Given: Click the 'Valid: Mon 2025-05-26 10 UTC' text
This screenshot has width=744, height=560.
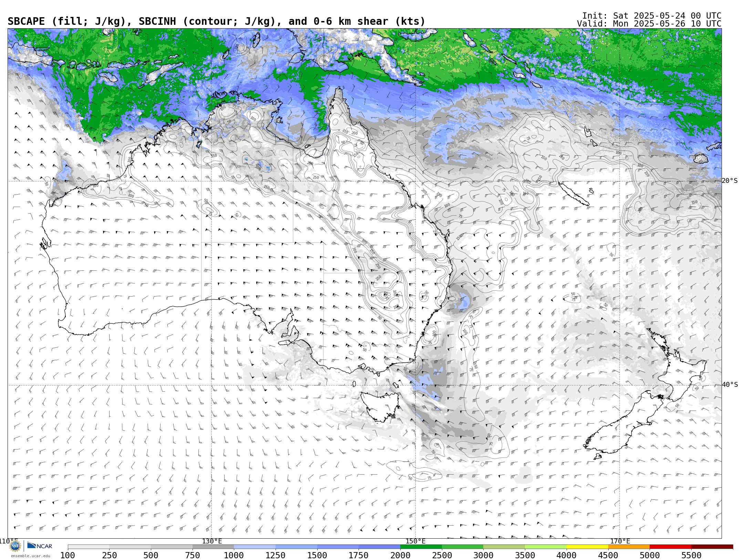Looking at the screenshot, I should [x=649, y=24].
